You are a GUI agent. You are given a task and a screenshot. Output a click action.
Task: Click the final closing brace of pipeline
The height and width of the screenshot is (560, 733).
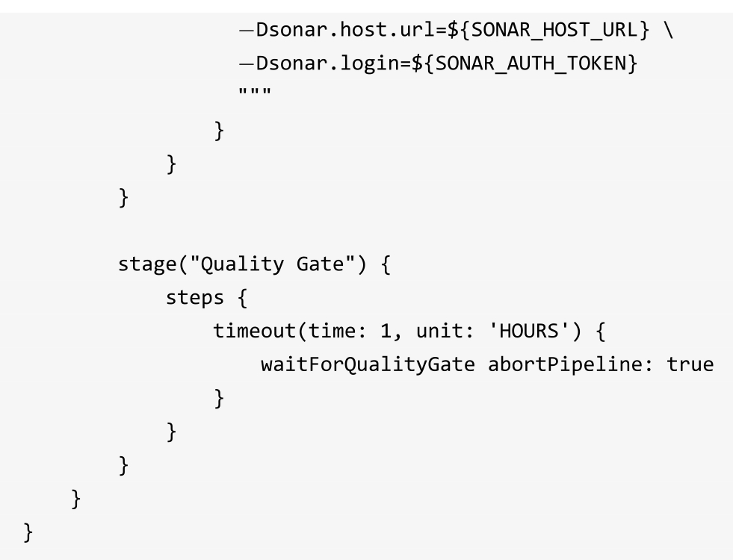point(28,532)
